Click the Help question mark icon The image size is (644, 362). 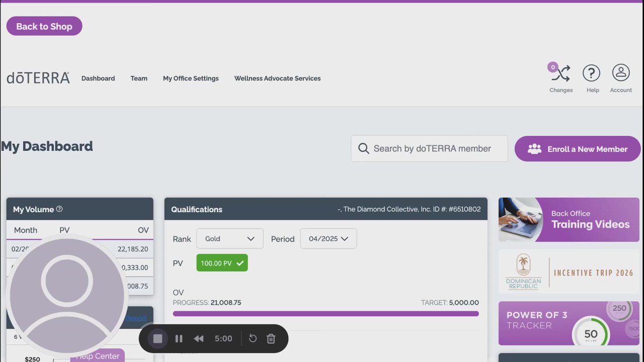coord(592,73)
